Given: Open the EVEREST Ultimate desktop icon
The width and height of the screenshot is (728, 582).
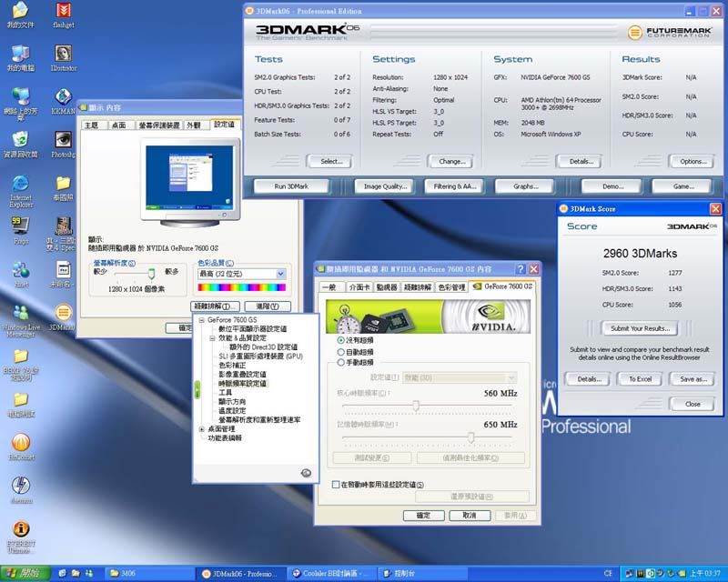Looking at the screenshot, I should tap(20, 537).
